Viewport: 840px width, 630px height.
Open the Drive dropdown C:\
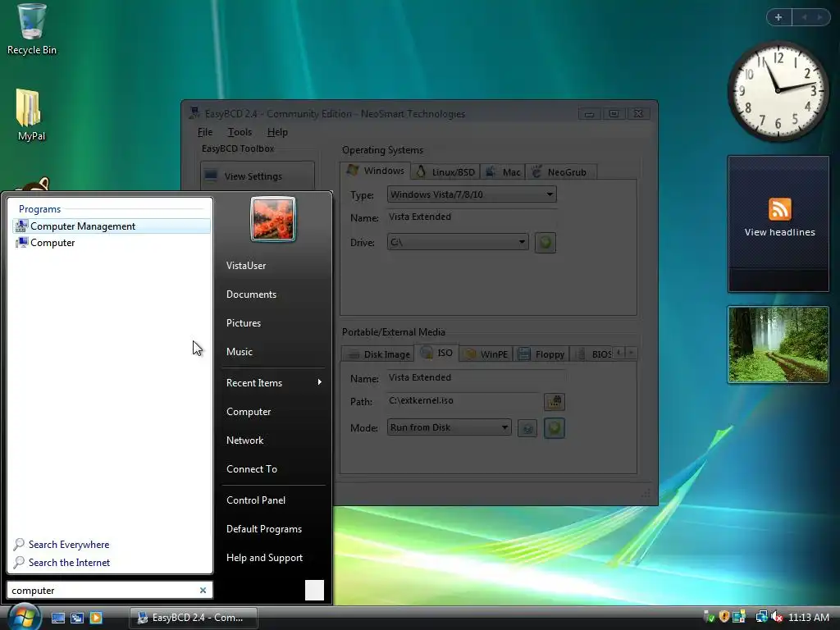[458, 242]
